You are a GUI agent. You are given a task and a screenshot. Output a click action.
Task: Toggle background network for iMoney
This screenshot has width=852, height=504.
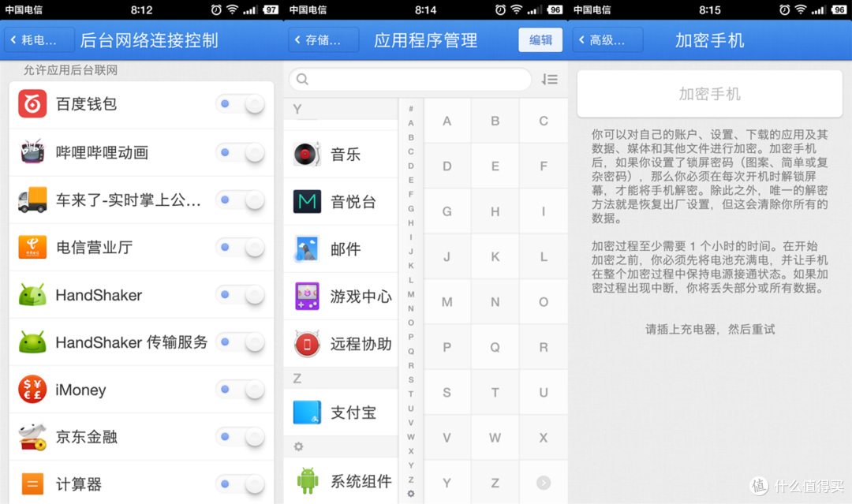(240, 390)
